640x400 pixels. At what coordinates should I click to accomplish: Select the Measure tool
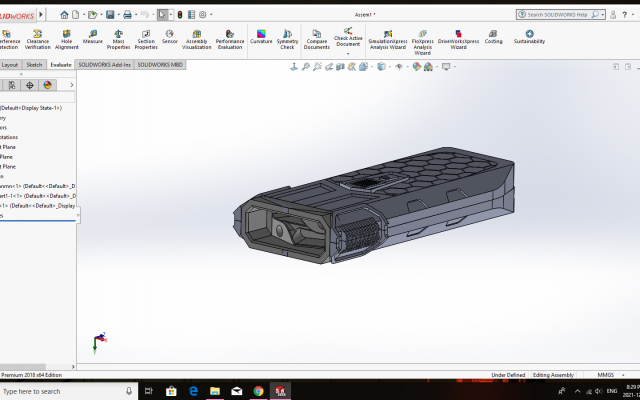pos(93,37)
